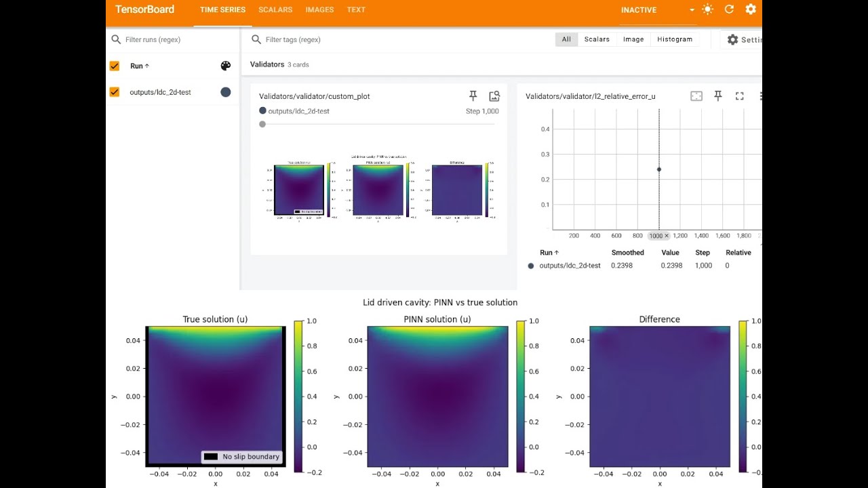The image size is (868, 488).
Task: Select the TEXT tab
Action: (x=356, y=10)
